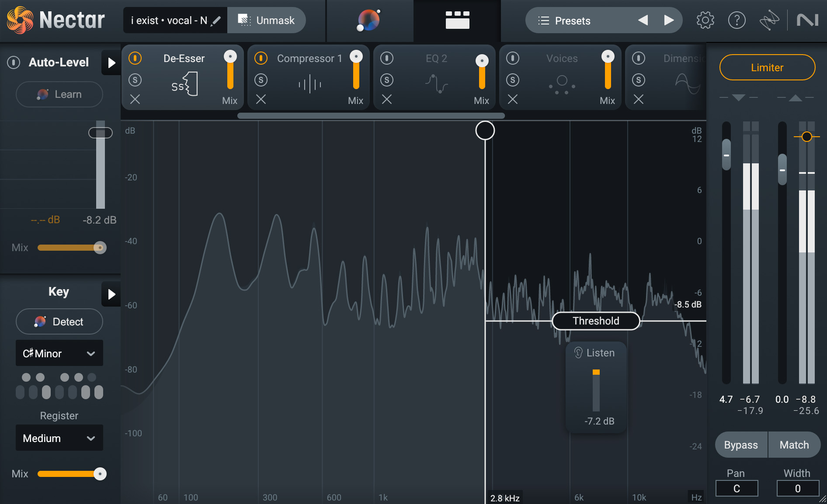Edit preset name with pencil icon
This screenshot has width=827, height=504.
coord(216,21)
